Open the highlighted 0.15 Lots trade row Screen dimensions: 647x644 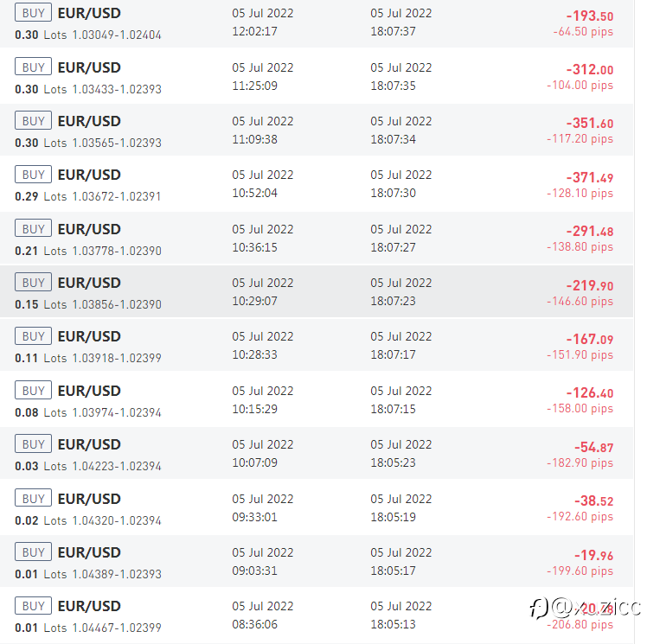point(317,291)
